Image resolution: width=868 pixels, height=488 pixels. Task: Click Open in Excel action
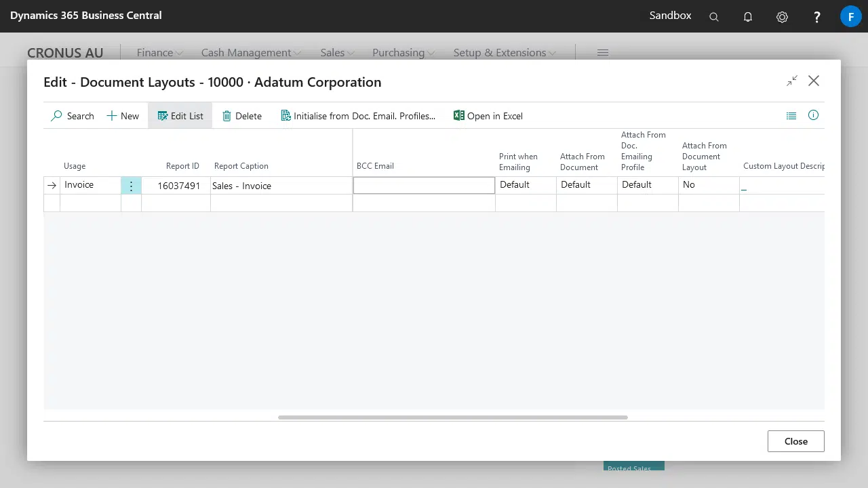488,116
